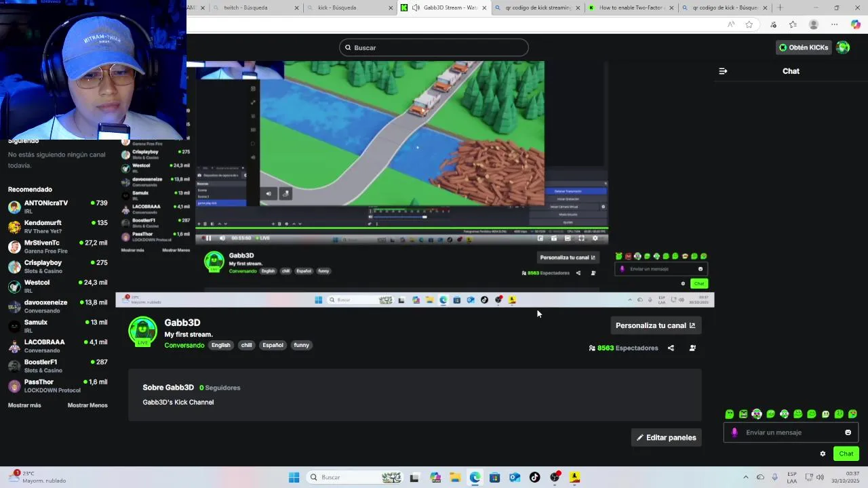Image resolution: width=868 pixels, height=488 pixels.
Task: Open File Explorer from the taskbar
Action: (455, 477)
